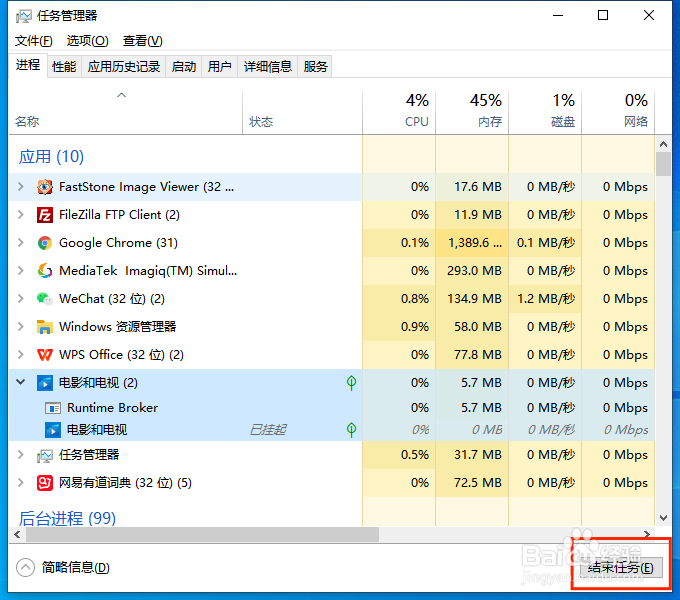680x600 pixels.
Task: Click the 任务管理器 process row icon
Action: point(45,455)
